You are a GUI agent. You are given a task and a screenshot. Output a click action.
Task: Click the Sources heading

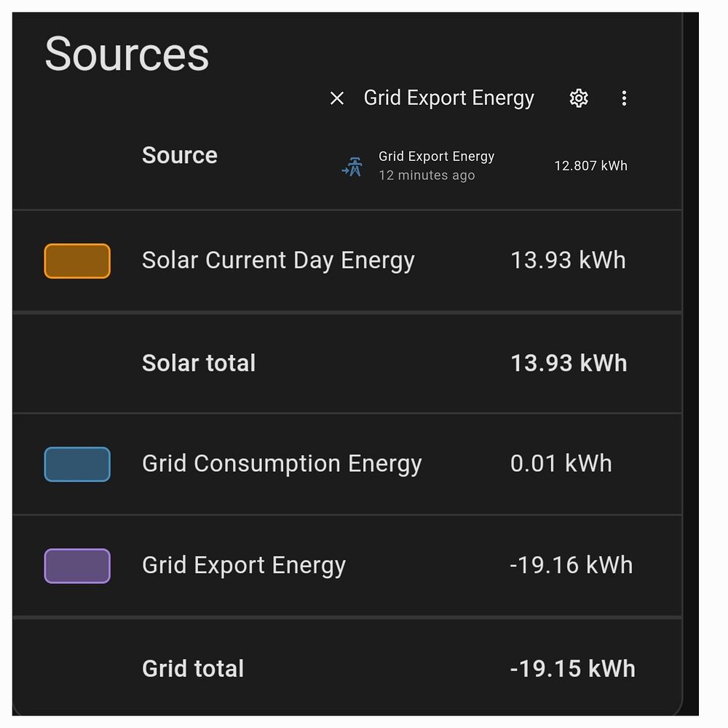pos(125,53)
